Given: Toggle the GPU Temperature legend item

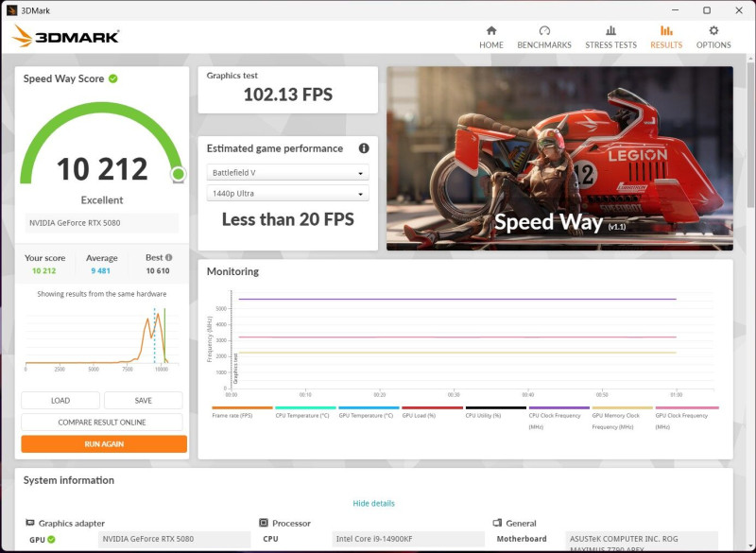Looking at the screenshot, I should point(369,413).
